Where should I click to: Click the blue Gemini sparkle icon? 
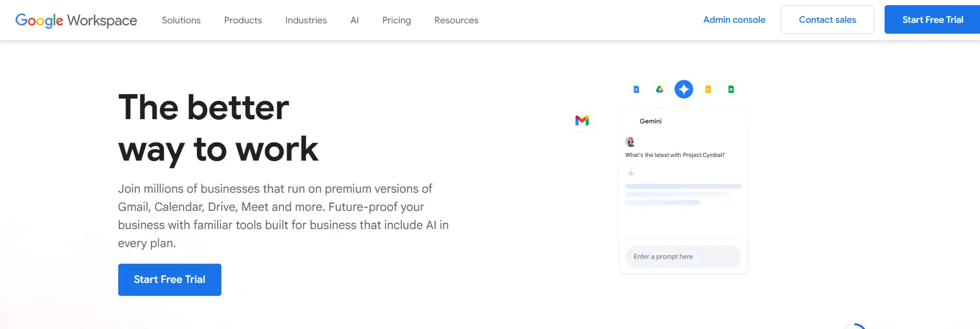pos(684,89)
